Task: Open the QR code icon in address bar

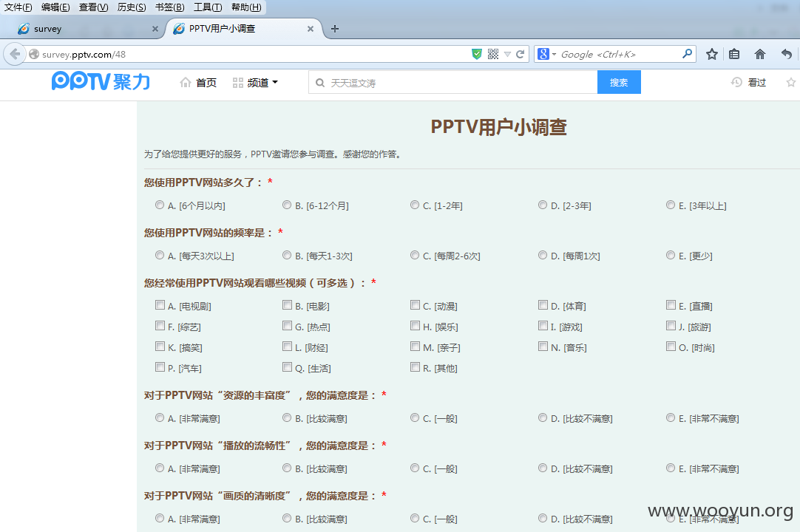Action: pos(493,54)
